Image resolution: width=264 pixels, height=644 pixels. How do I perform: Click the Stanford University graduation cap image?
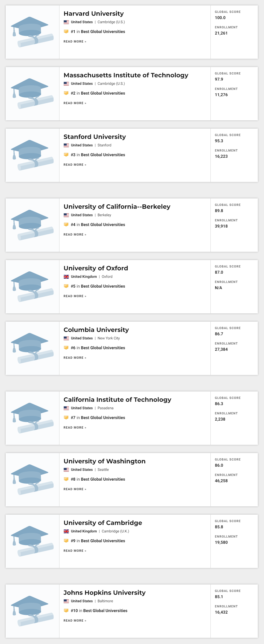click(x=32, y=155)
